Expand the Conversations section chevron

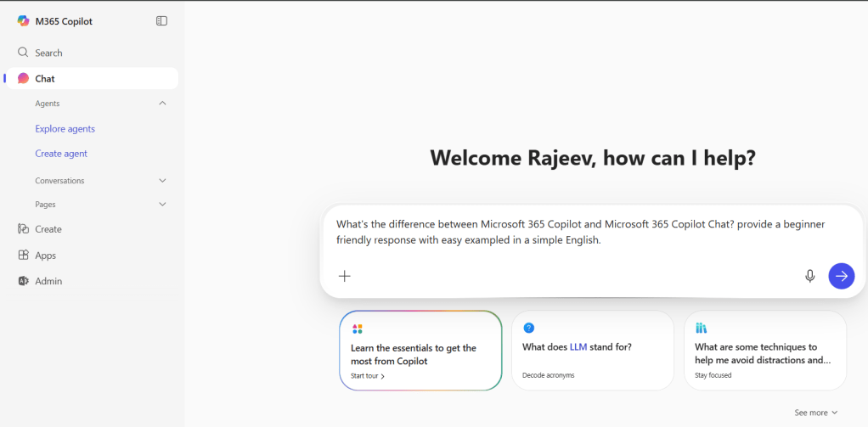coord(162,181)
